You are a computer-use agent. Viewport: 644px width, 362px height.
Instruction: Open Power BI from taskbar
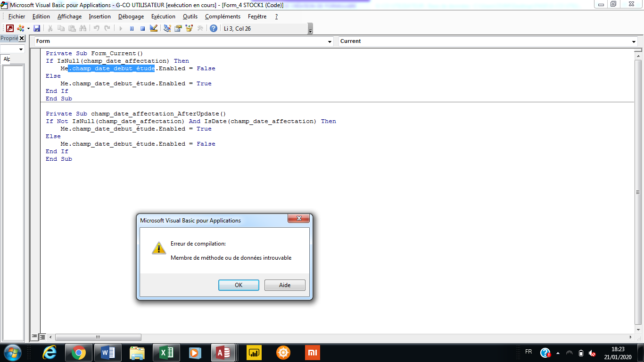(x=254, y=353)
